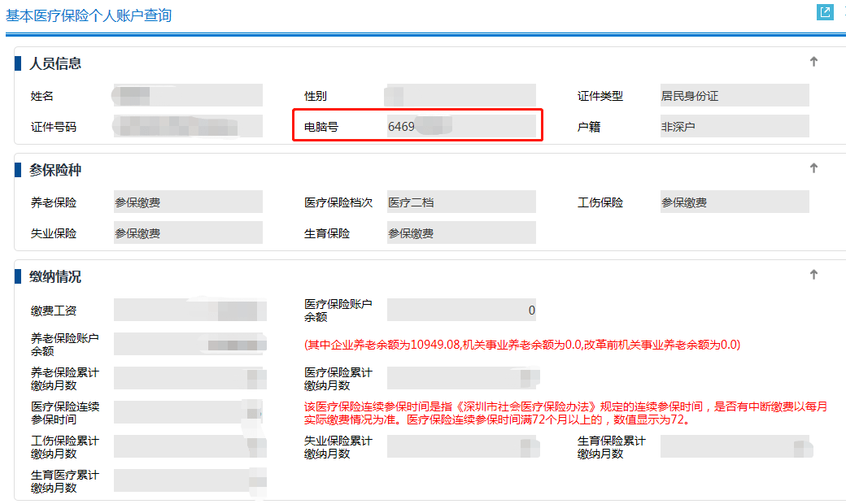Viewport: 846px width, 504px height.
Task: Click the up arrow above 工伤保险 field
Action: click(813, 167)
